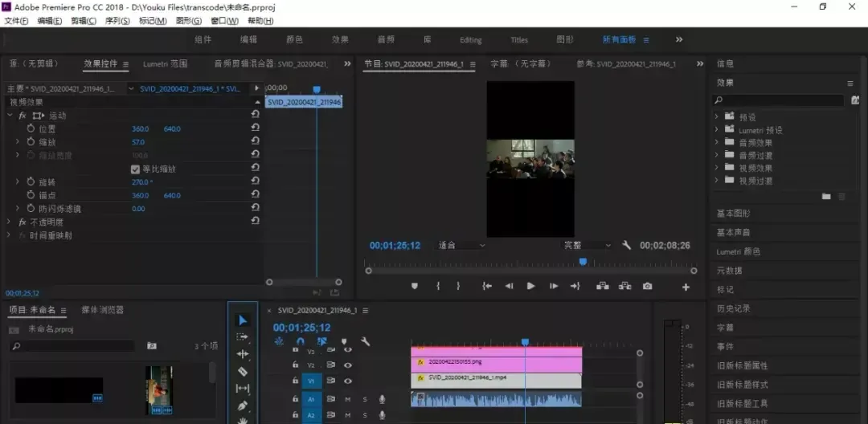Image resolution: width=868 pixels, height=424 pixels.
Task: Select the Pen tool
Action: (x=243, y=406)
